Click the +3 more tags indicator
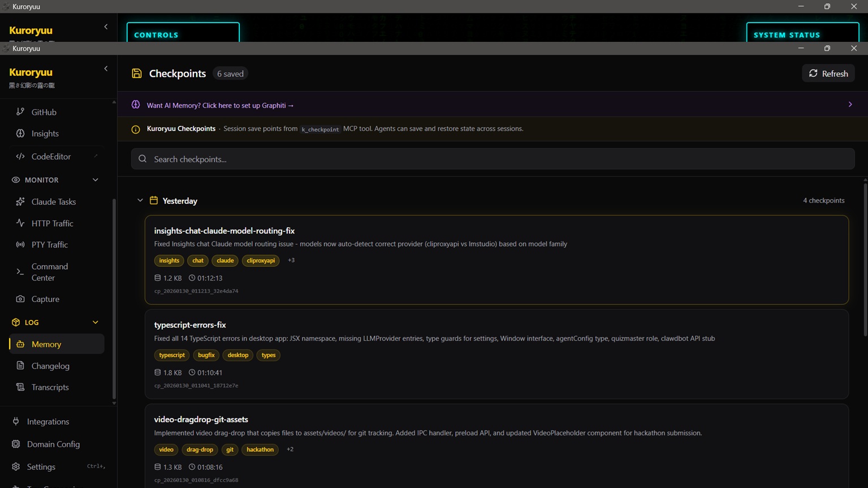Viewport: 868px width, 488px height. [x=291, y=261]
